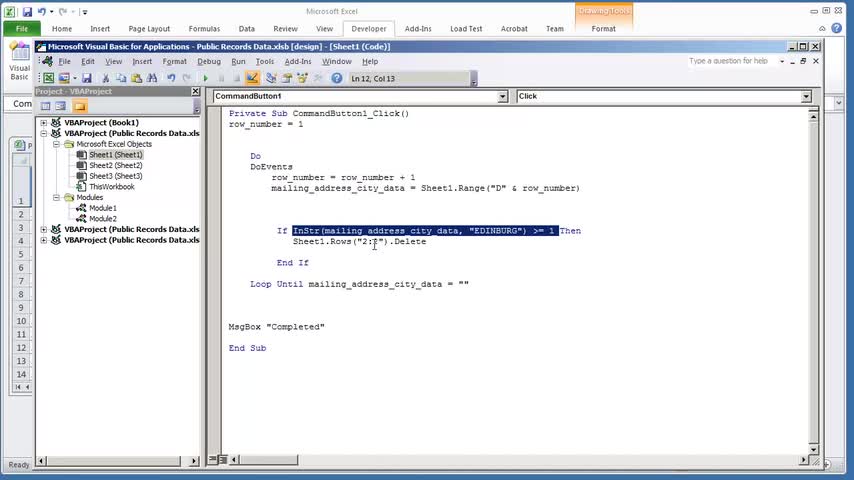The image size is (854, 480).
Task: Open the VBA Insert menu
Action: 142,62
